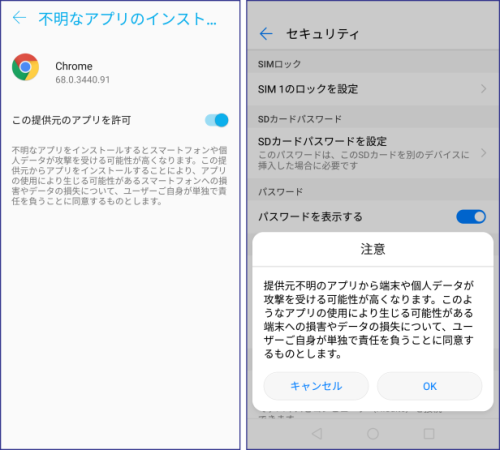Tap the 注意 dialog title
This screenshot has width=500, height=450.
click(x=373, y=249)
